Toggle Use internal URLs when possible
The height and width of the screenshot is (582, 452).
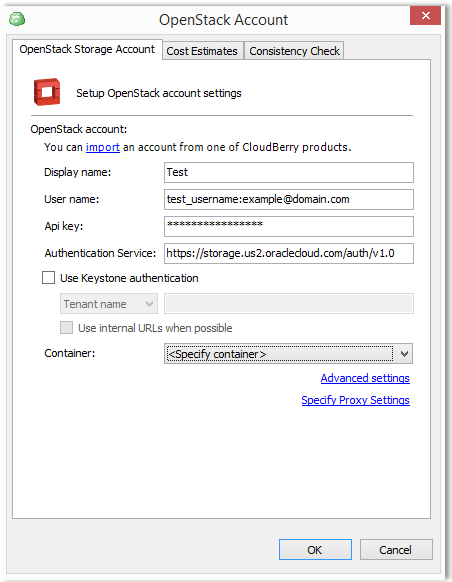[66, 328]
